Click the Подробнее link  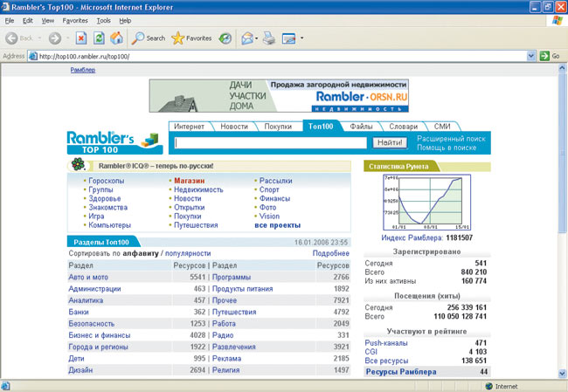tap(330, 253)
